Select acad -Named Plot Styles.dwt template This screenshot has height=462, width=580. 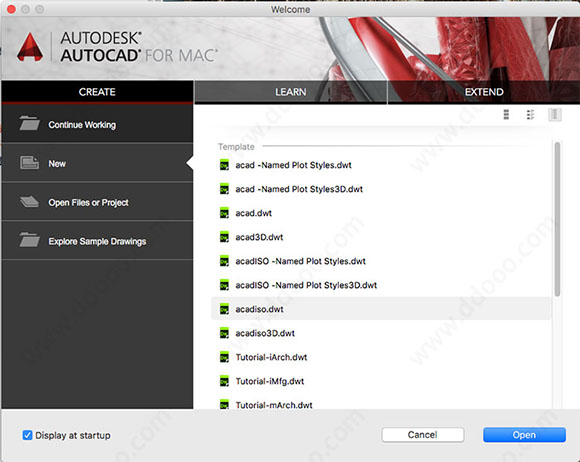[381, 165]
